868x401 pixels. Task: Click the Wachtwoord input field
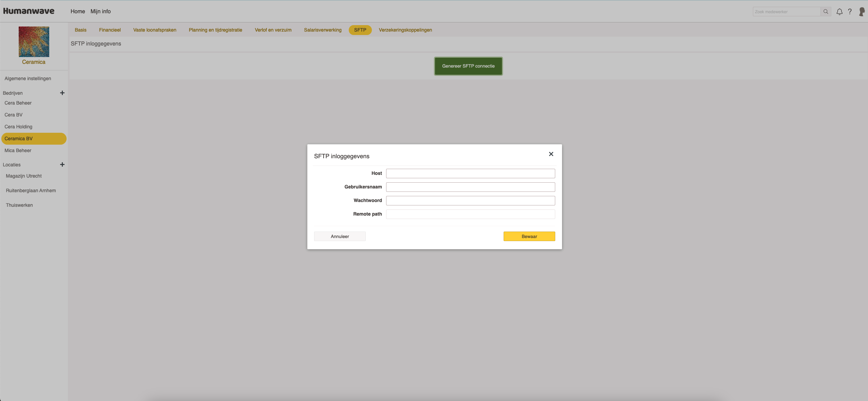tap(470, 201)
